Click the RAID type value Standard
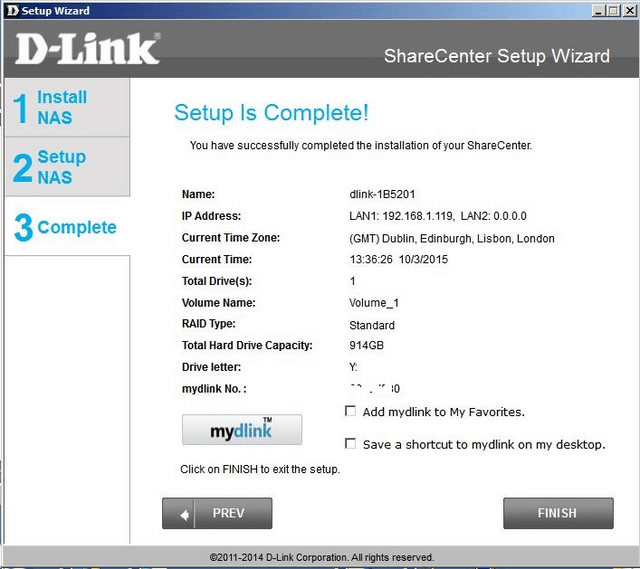 point(372,325)
